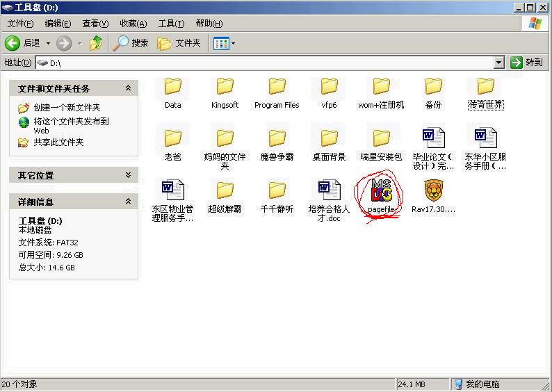The width and height of the screenshot is (552, 392).
Task: Click the 工具盘 (D:) title bar drive icon
Action: coord(7,7)
